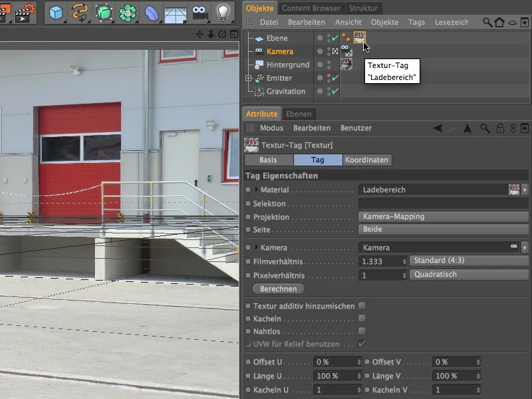Open the Datei menu in Objekte manager

pyautogui.click(x=269, y=23)
